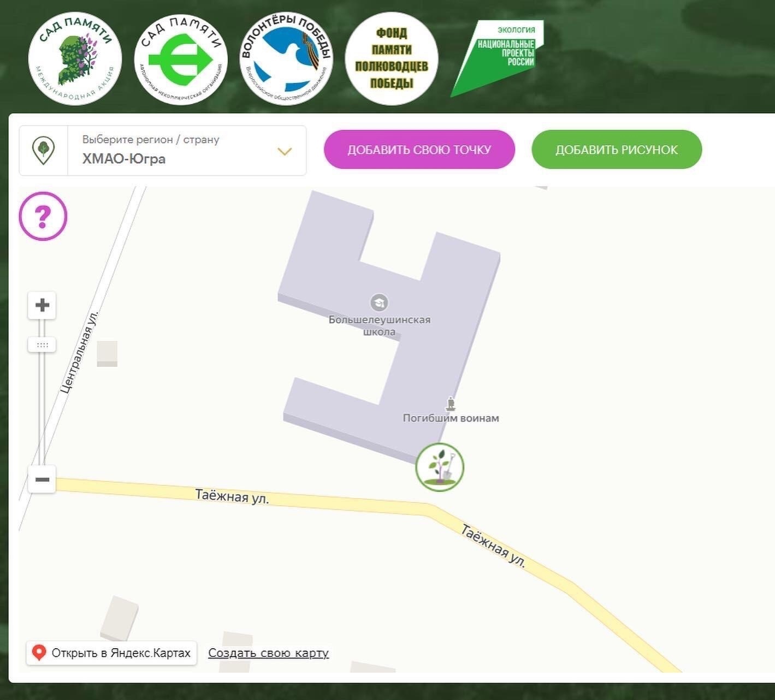This screenshot has width=775, height=700.
Task: Click the Большелеушинская школа map icon
Action: coord(379,302)
